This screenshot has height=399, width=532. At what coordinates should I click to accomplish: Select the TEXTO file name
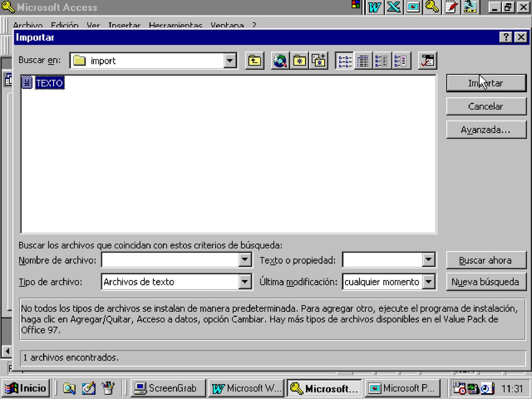[x=49, y=83]
